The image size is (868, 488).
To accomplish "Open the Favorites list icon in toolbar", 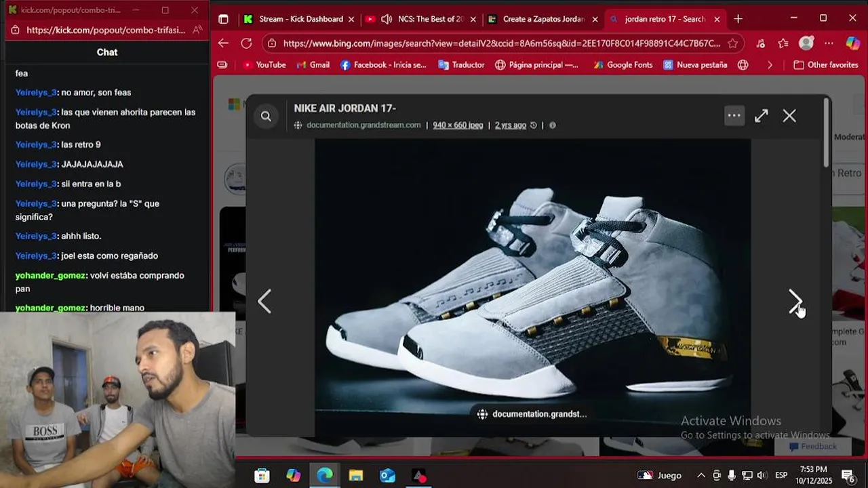I will [x=783, y=43].
